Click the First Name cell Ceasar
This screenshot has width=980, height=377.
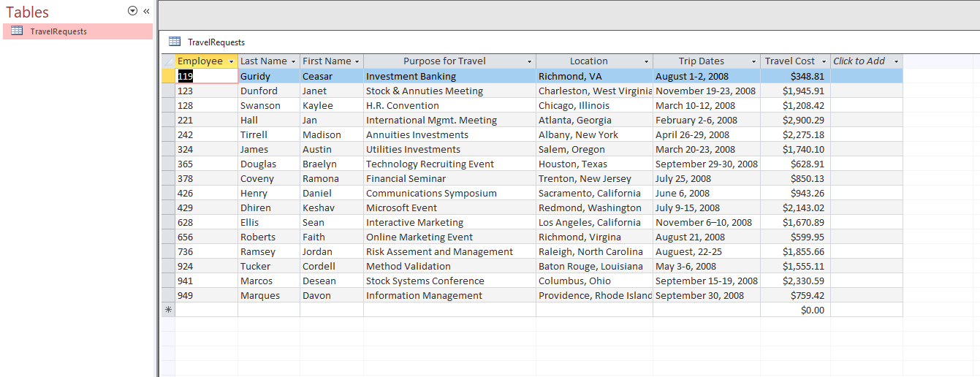click(332, 76)
